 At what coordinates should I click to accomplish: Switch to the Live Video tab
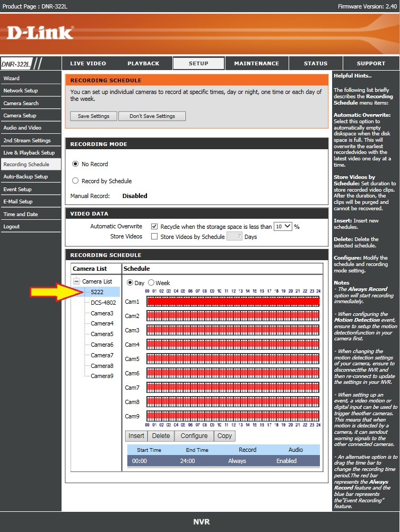(x=88, y=63)
